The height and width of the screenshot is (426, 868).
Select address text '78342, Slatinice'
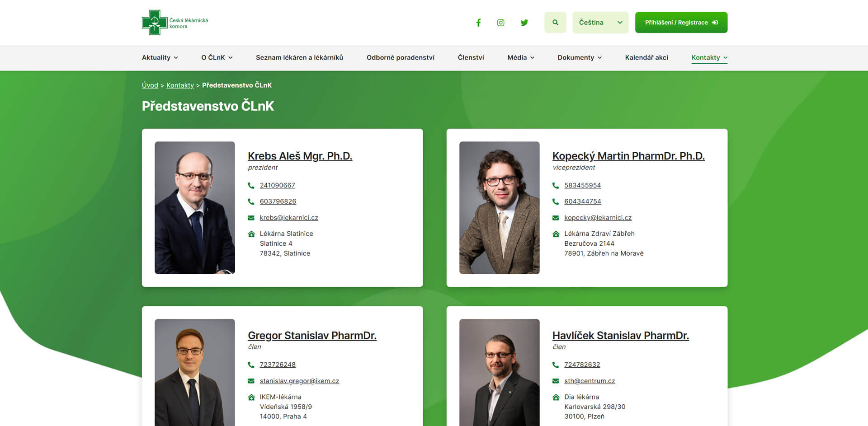(285, 253)
